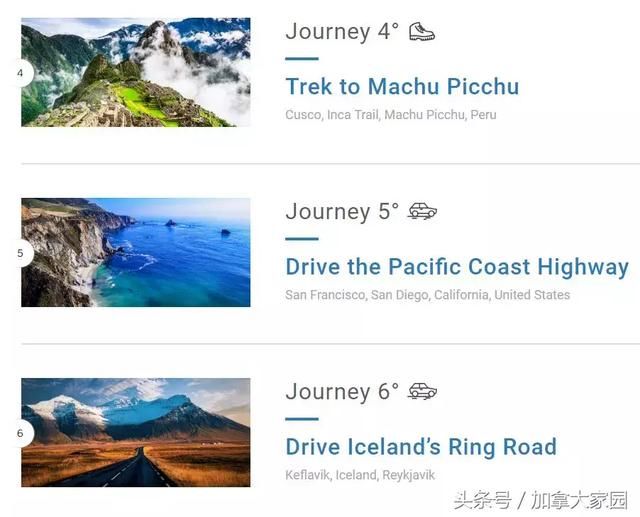Open the Iceland road mountain photo
Viewport: 640px width, 517px height.
136,432
